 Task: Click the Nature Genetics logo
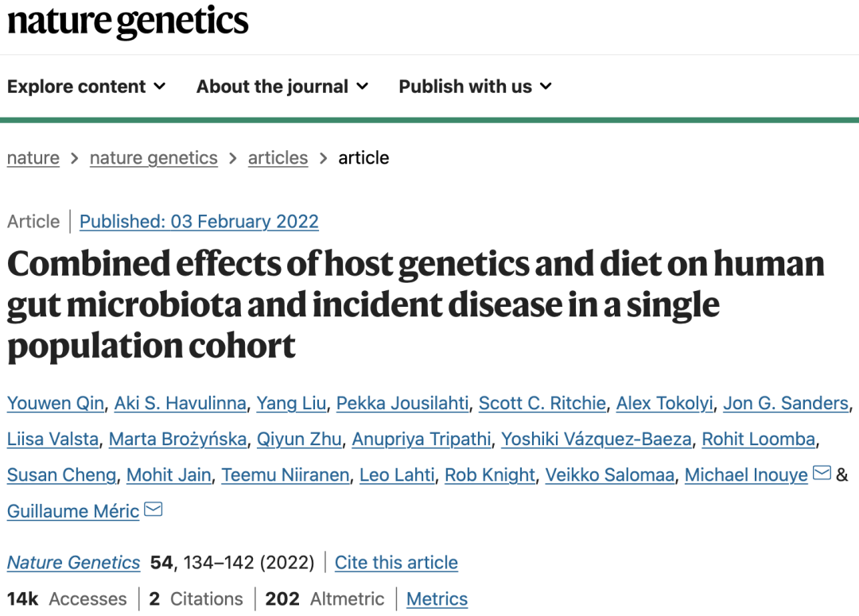click(x=127, y=22)
